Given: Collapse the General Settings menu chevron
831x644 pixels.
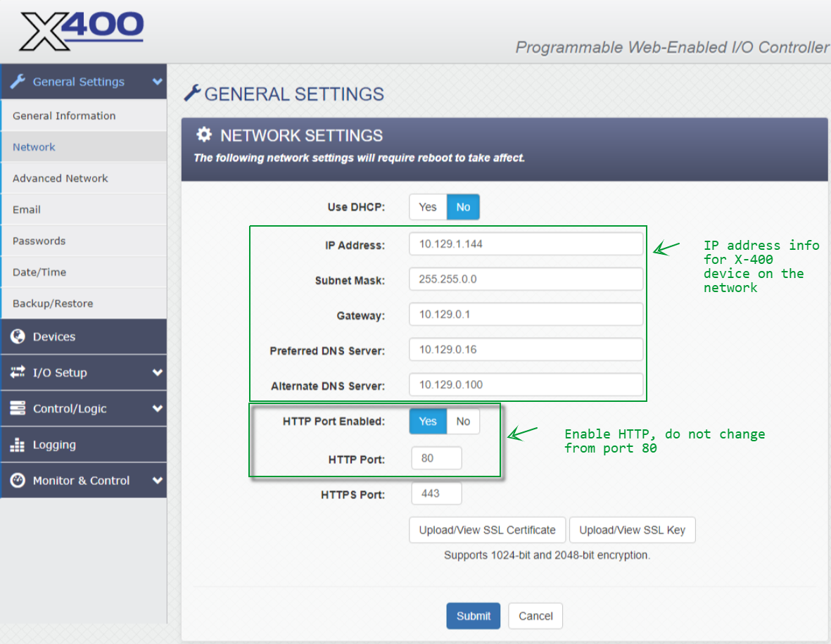Looking at the screenshot, I should 156,82.
